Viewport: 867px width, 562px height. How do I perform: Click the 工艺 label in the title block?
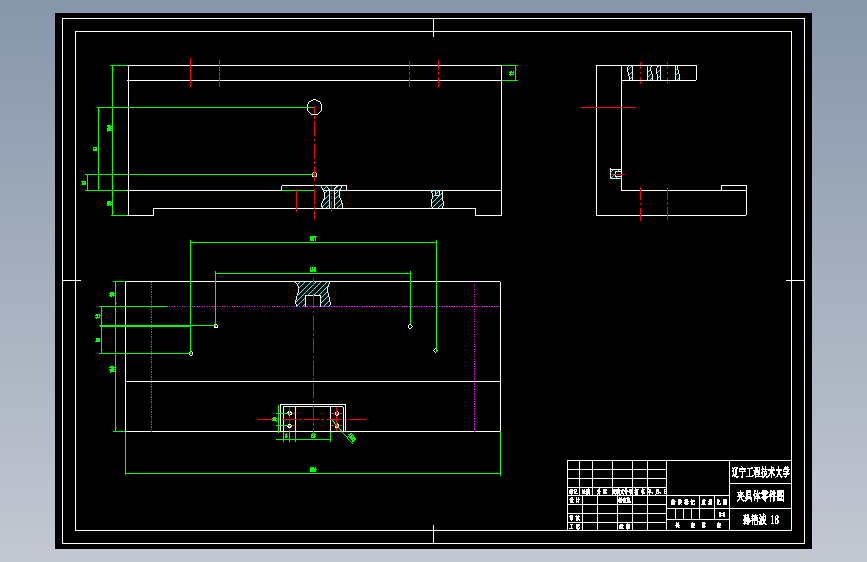(574, 527)
